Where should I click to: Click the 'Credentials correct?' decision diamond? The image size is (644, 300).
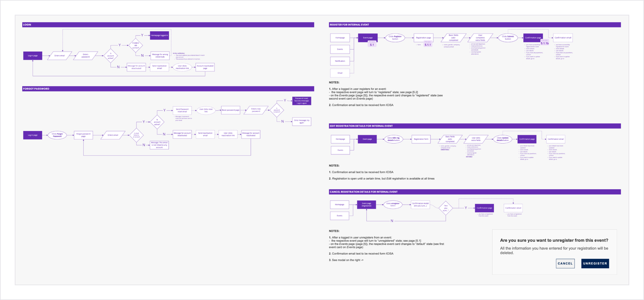(136, 45)
